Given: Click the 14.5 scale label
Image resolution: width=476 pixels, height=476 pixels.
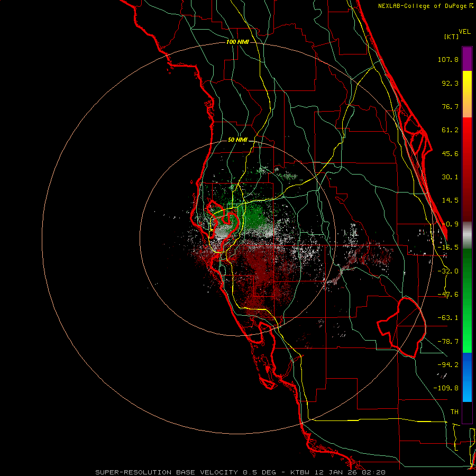Looking at the screenshot, I should click(450, 200).
